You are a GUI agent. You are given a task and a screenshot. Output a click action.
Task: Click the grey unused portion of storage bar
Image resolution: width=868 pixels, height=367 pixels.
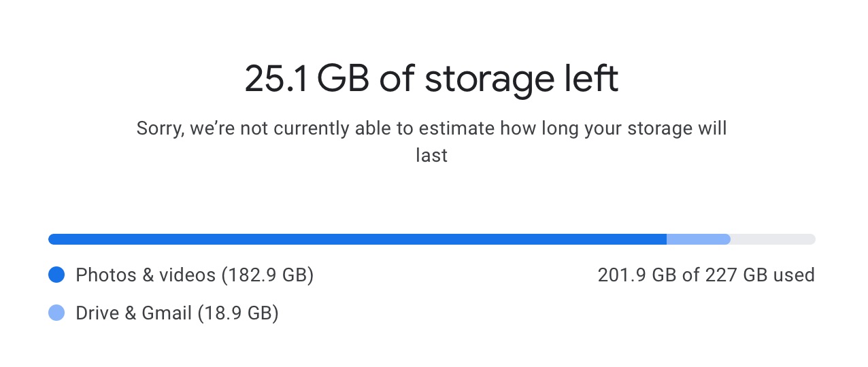[x=773, y=239]
